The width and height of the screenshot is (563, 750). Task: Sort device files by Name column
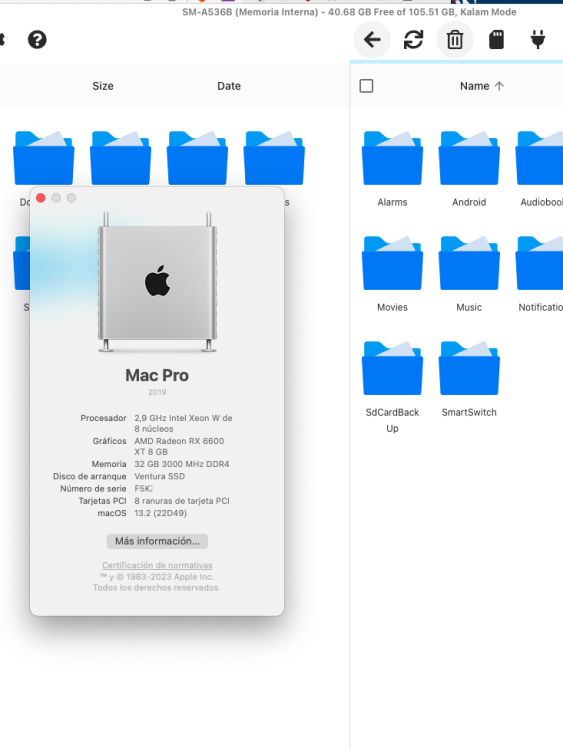coord(482,86)
